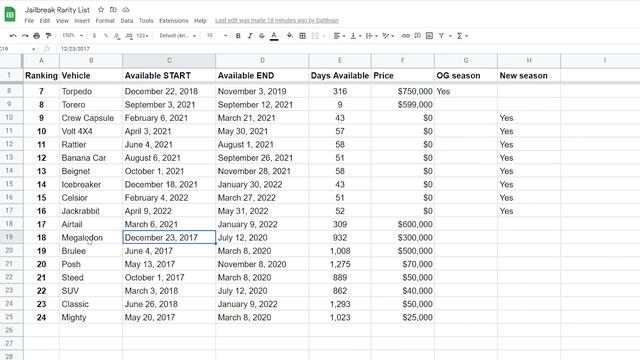Toggle strikethrough formatting
640x360 pixels.
click(262, 36)
